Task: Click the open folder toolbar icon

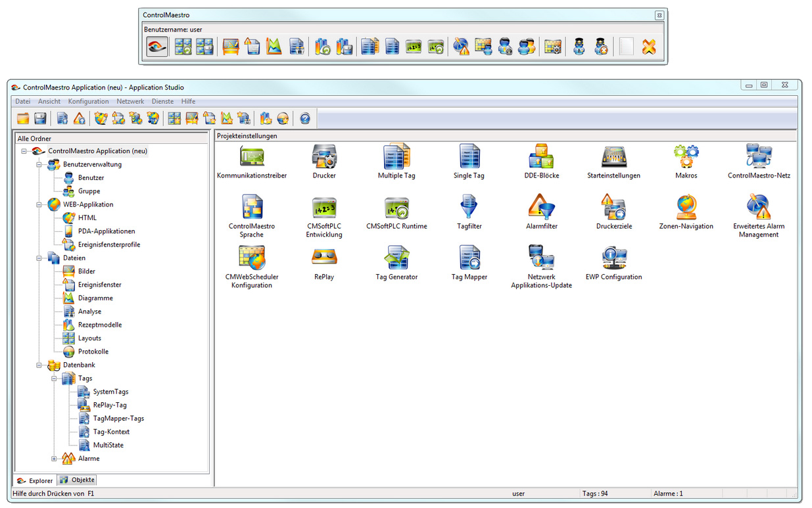Action: [x=23, y=118]
